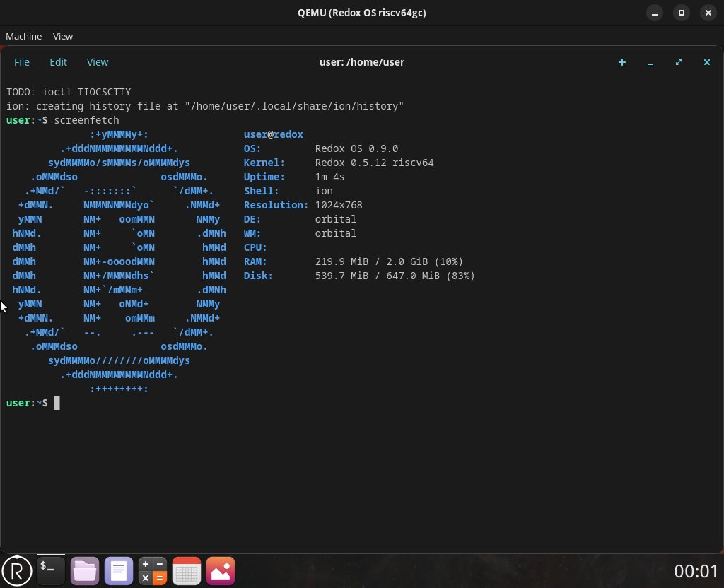Open the Image Viewer taskbar icon
Viewport: 724px width, 588px height.
(221, 571)
